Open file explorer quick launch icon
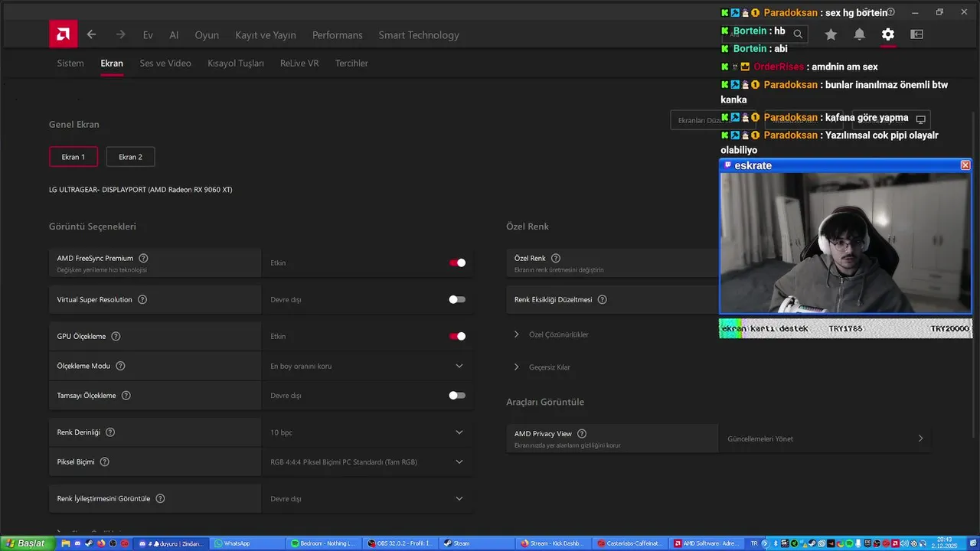The height and width of the screenshot is (551, 980). click(66, 543)
